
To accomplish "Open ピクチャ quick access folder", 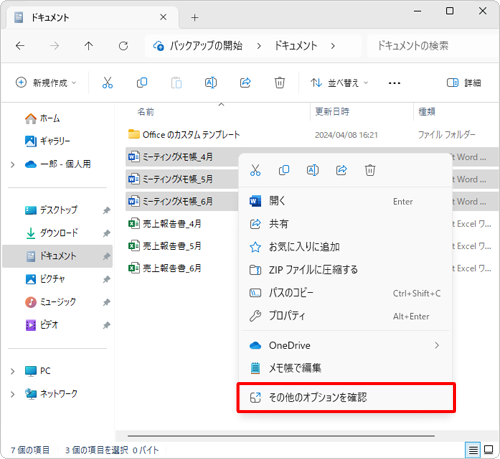I will 57,279.
